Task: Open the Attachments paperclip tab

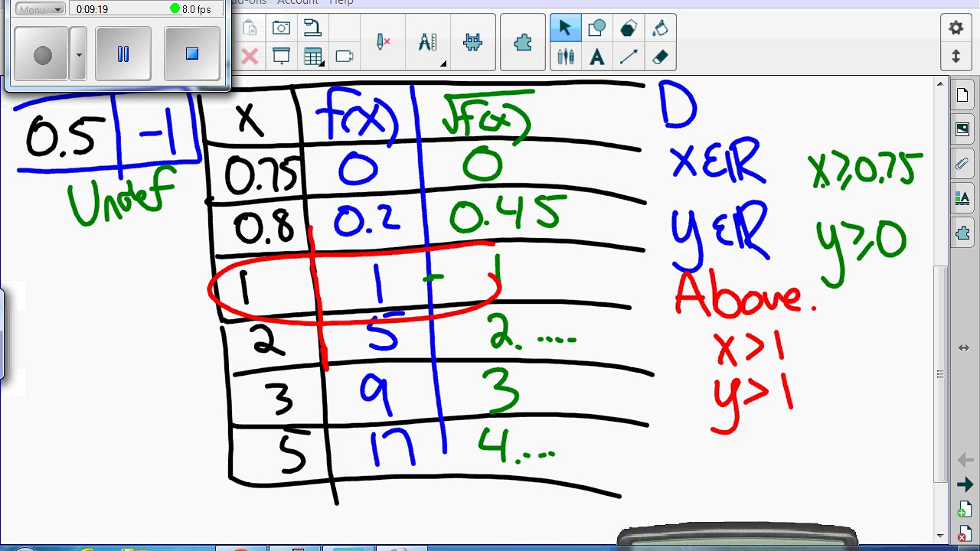Action: point(962,163)
